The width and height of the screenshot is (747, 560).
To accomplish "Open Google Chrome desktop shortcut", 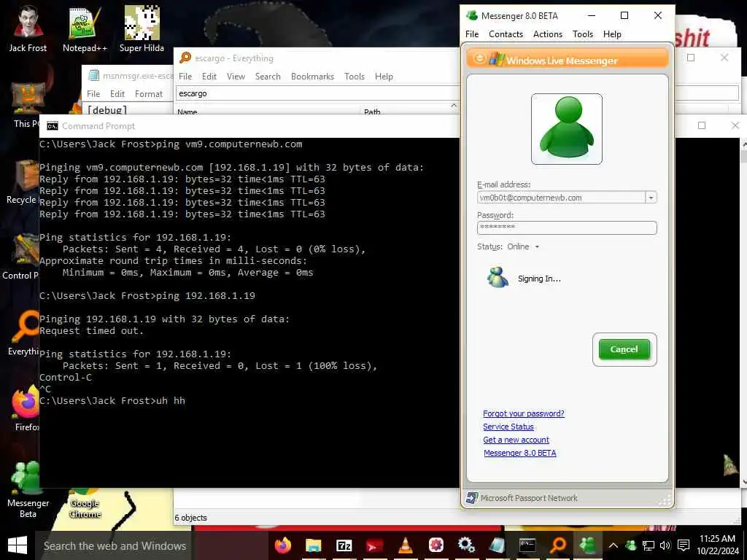I will (85, 505).
